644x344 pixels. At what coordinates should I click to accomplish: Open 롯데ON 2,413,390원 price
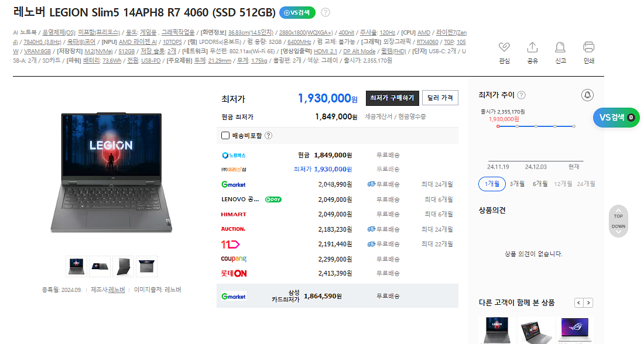click(x=335, y=273)
